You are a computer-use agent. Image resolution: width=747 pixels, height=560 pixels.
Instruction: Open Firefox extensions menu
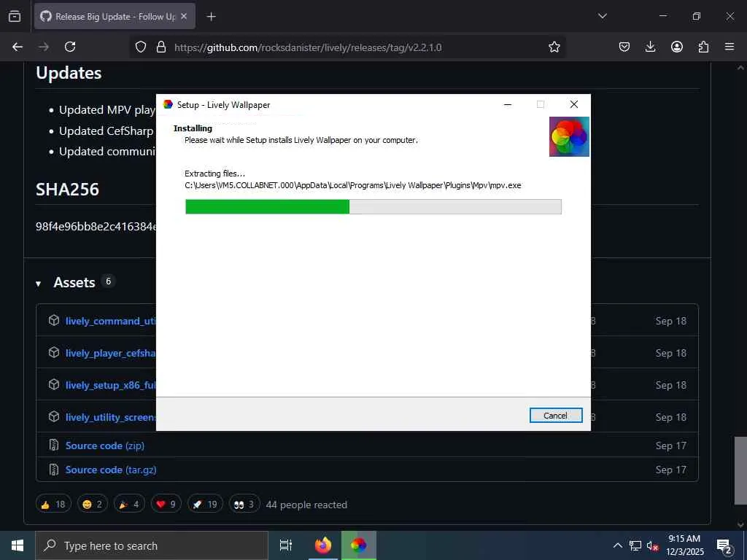click(703, 47)
